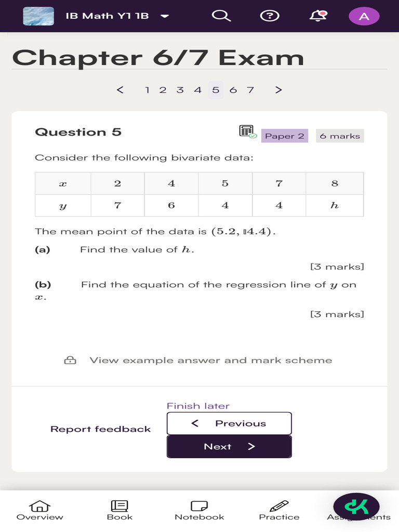This screenshot has width=399, height=532.
Task: Click the Previous button
Action: click(229, 423)
